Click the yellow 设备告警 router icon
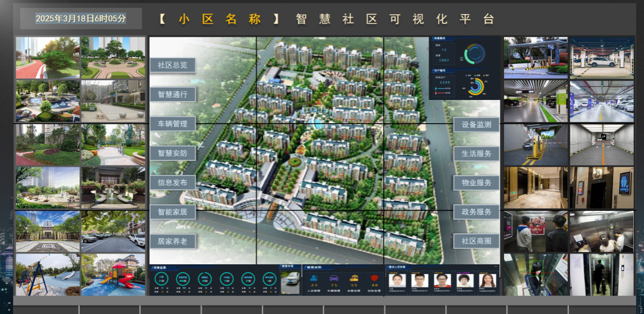This screenshot has width=644, height=314. click(354, 278)
